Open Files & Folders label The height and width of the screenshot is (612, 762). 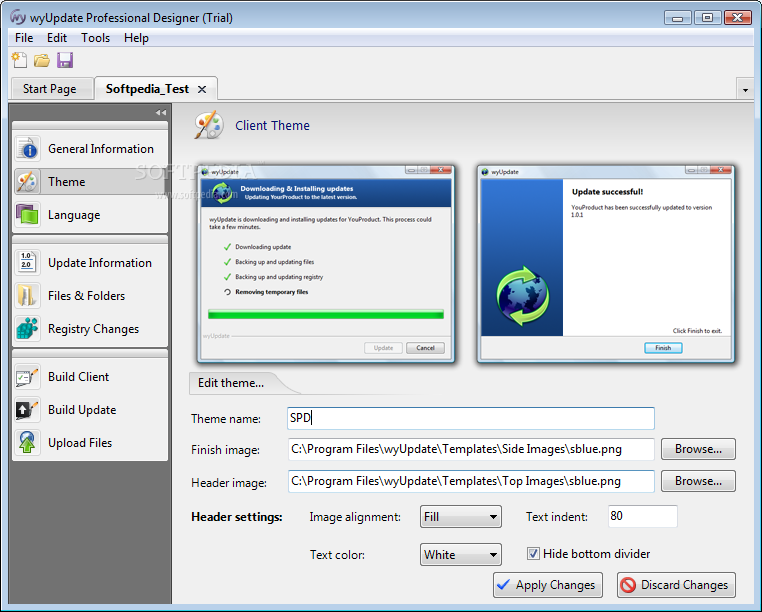[86, 296]
